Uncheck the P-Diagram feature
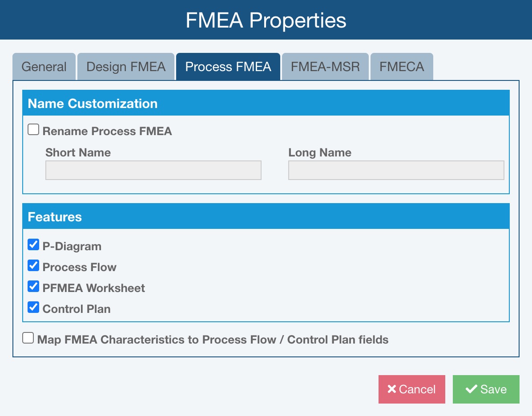Image resolution: width=532 pixels, height=416 pixels. (33, 244)
